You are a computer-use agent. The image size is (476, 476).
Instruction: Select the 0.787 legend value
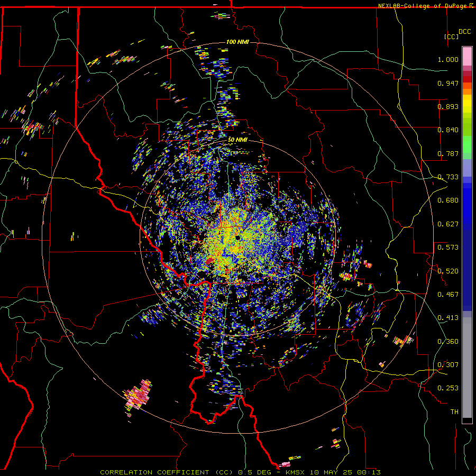(x=448, y=153)
